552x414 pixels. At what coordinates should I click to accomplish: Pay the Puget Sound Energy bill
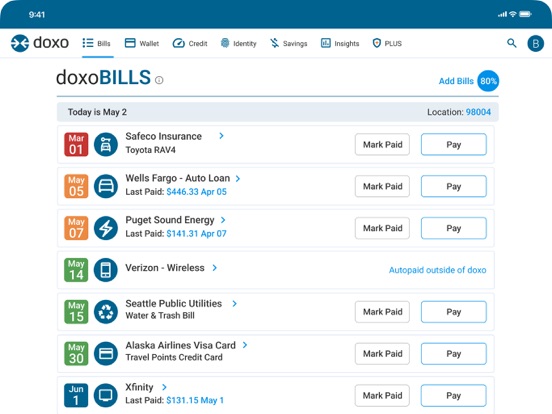click(x=454, y=228)
